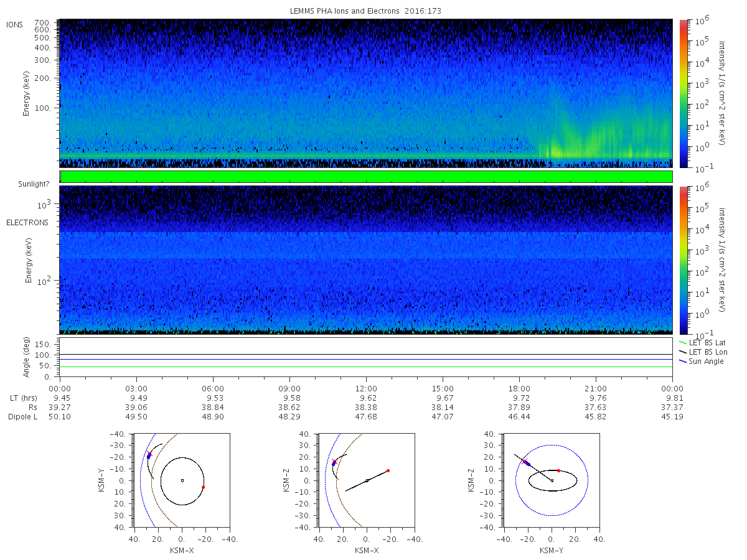Click the Dipole L value 46.44
The width and height of the screenshot is (747, 560).
point(519,417)
